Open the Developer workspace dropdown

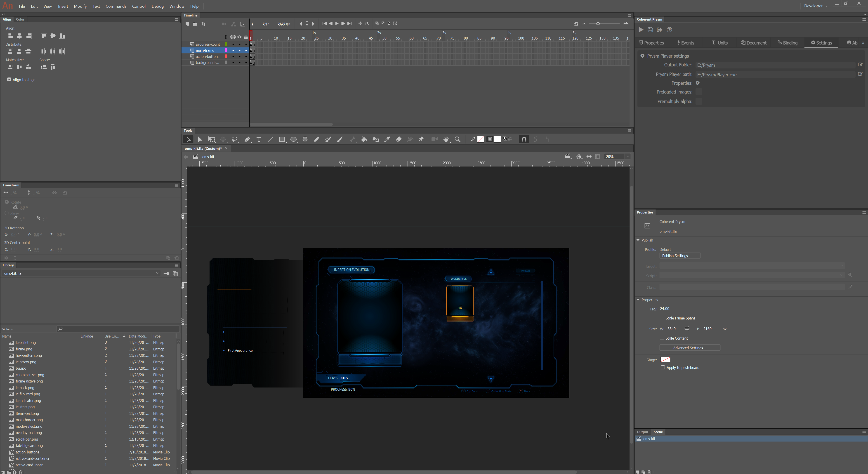[x=816, y=6]
